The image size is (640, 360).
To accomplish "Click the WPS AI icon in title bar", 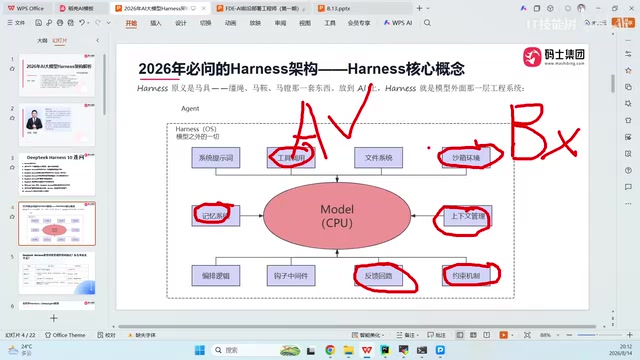I will (523, 8).
